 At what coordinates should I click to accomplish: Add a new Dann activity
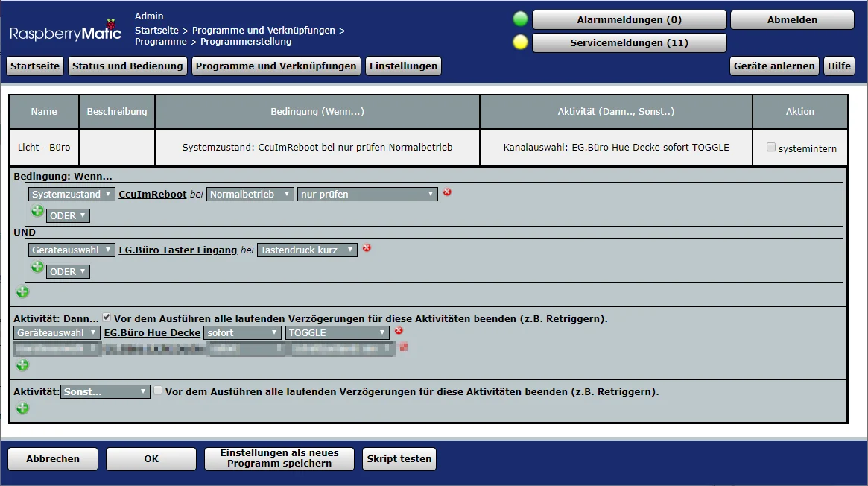tap(22, 364)
